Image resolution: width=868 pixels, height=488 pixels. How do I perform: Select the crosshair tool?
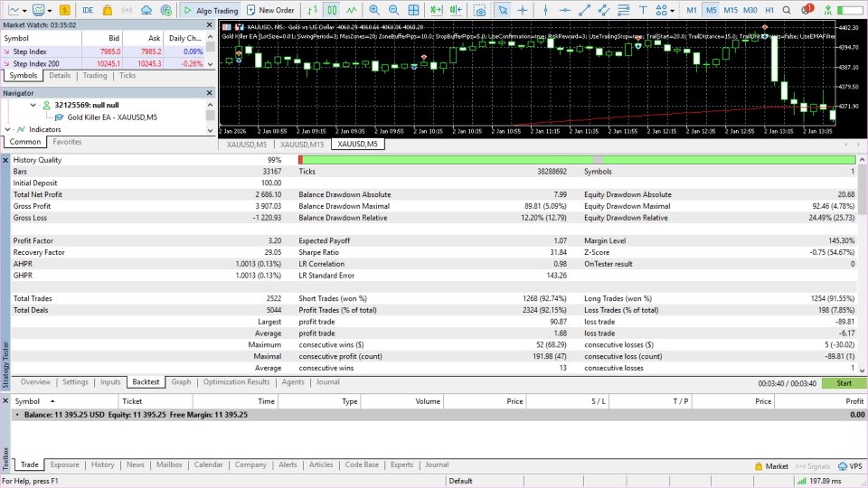(x=523, y=10)
